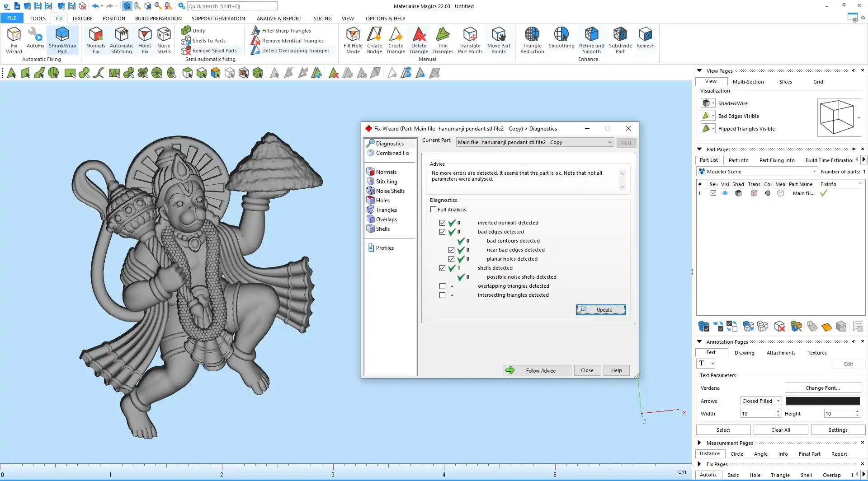Check overlapping triangles detected box

442,286
